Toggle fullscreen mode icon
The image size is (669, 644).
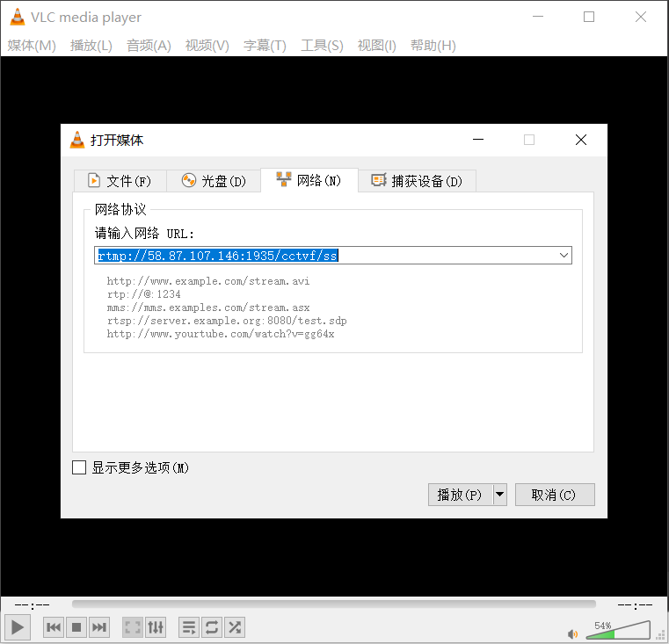133,627
